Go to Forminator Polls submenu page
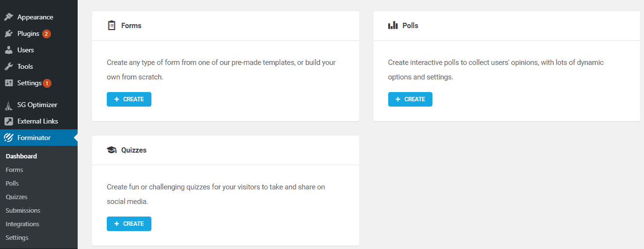Viewport: 644px width, 249px height. click(x=12, y=183)
